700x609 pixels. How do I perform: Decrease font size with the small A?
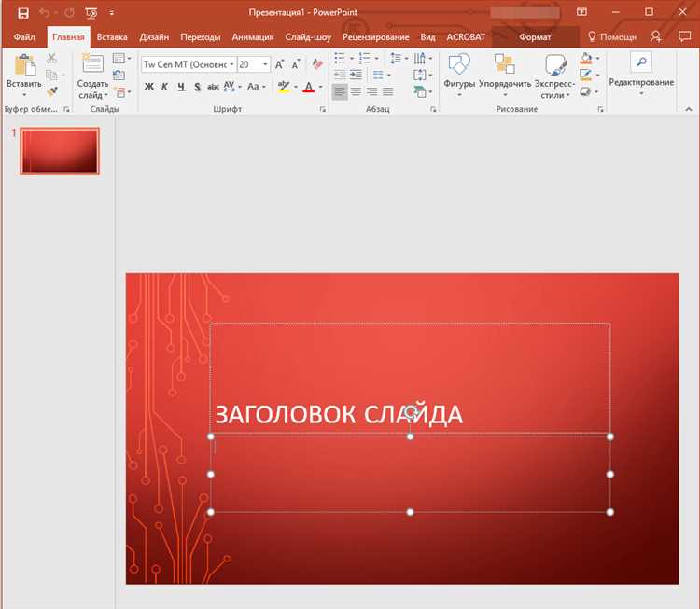pos(296,64)
